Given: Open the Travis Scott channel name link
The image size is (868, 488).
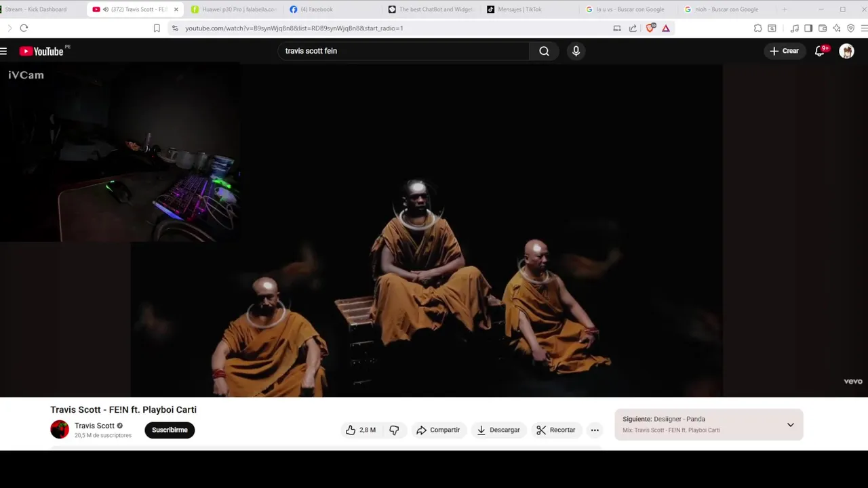Looking at the screenshot, I should coord(94,426).
